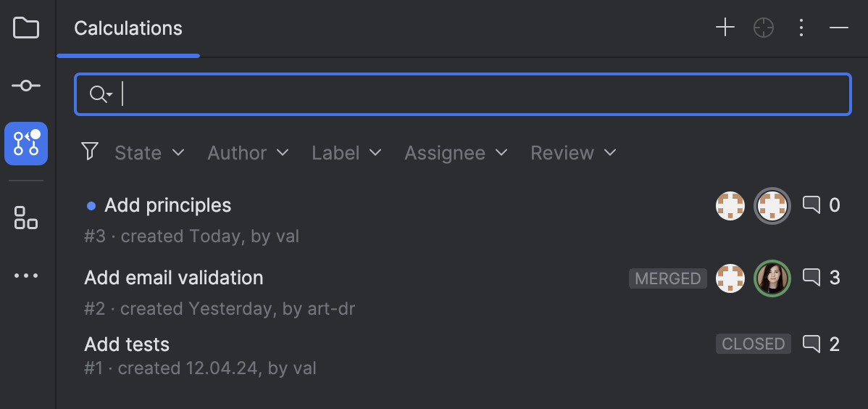Image resolution: width=868 pixels, height=409 pixels.
Task: Click the filter funnel icon
Action: (90, 152)
